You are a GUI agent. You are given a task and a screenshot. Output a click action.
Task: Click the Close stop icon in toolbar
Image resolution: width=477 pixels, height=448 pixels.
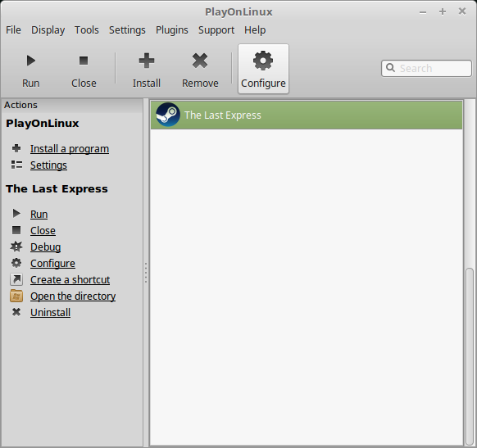(84, 61)
